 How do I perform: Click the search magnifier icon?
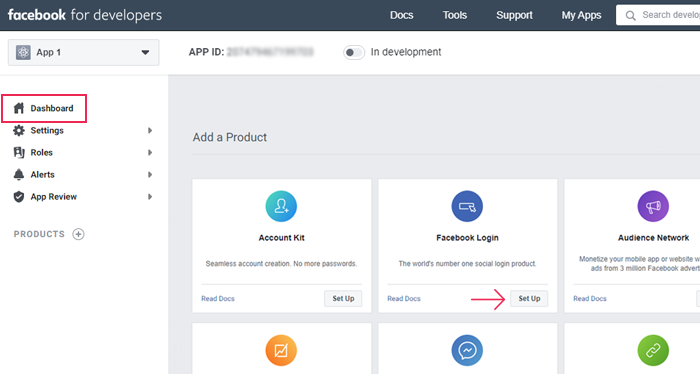tap(630, 16)
